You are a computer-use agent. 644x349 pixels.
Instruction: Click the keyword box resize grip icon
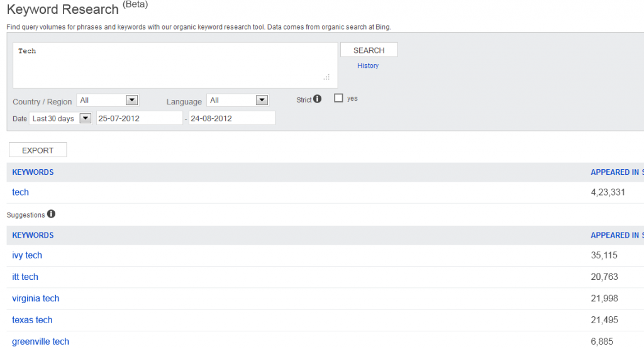pos(326,77)
